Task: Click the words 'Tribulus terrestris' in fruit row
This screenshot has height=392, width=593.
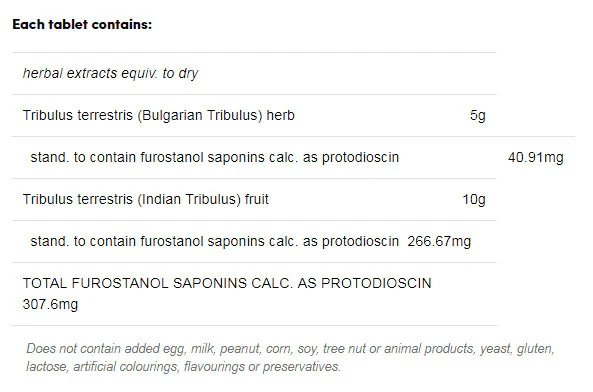Action: tap(78, 199)
